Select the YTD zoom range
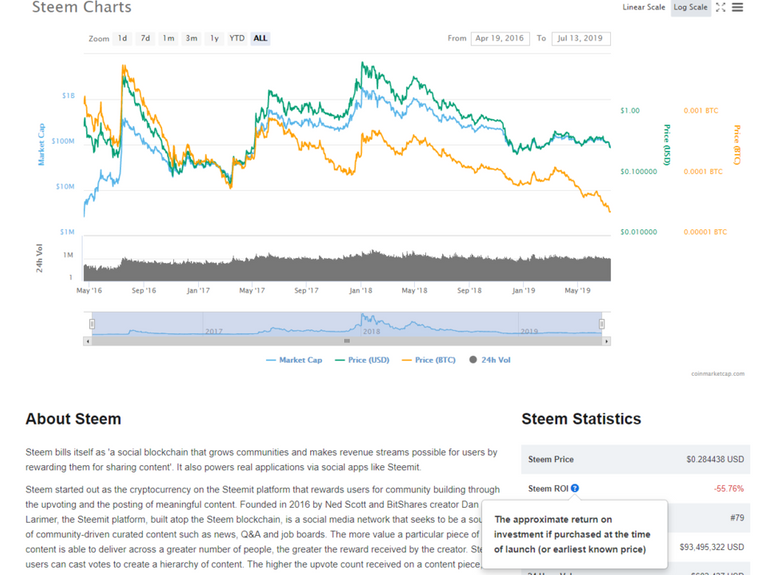Viewport: 768px width, 575px height. pos(237,38)
